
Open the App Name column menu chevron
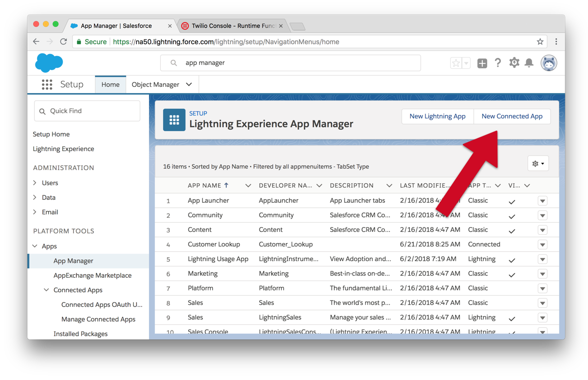248,186
